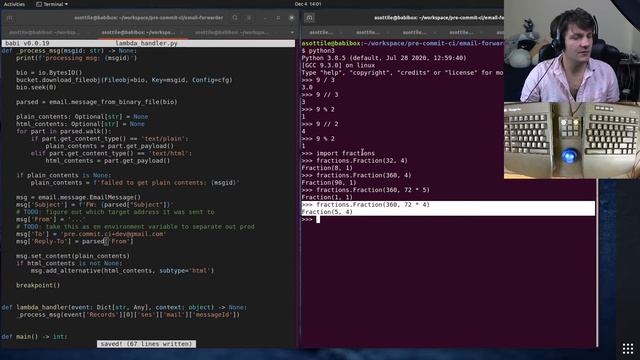Open the clock showing Dec 4 14:01
Viewport: 640px width, 360px height.
(308, 4)
